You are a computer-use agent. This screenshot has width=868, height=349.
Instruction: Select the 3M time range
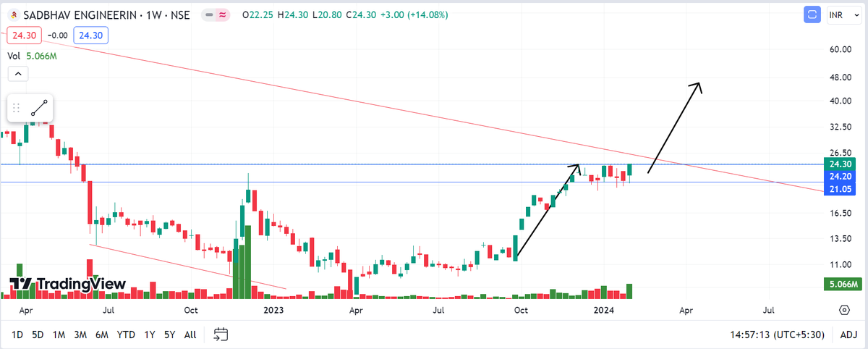click(80, 335)
